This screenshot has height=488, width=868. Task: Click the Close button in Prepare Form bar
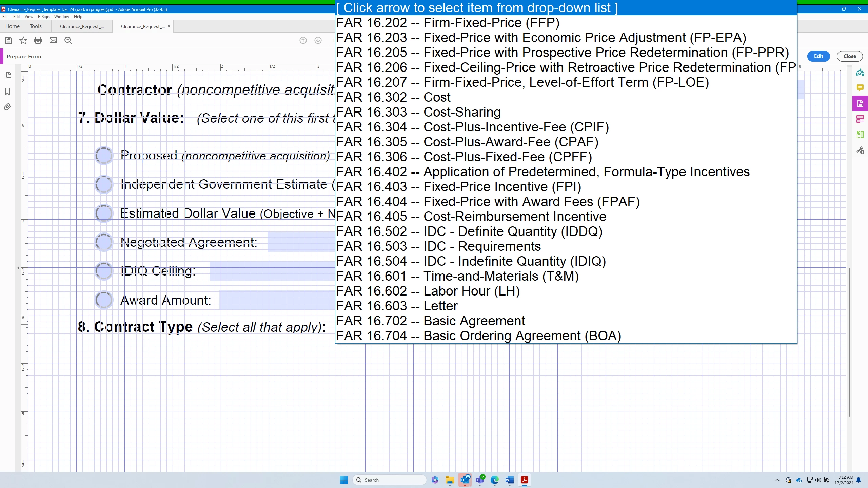pos(849,56)
